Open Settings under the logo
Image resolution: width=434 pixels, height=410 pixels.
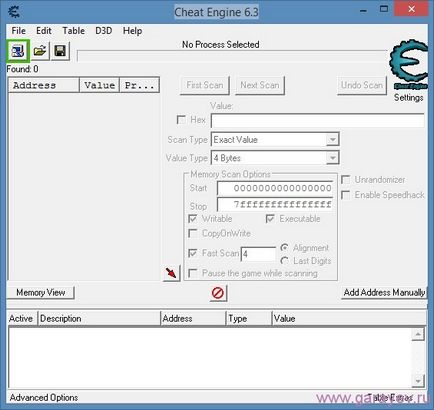coord(409,97)
